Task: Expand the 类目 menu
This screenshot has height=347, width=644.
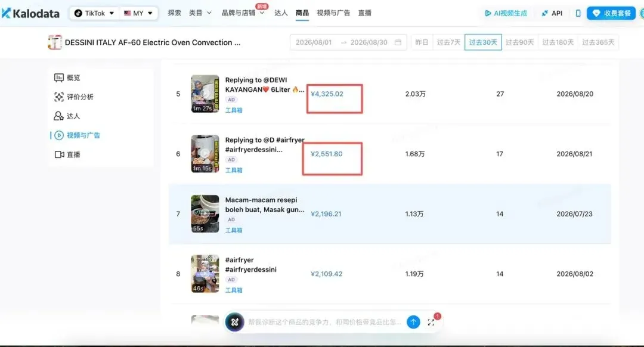Action: coord(200,13)
